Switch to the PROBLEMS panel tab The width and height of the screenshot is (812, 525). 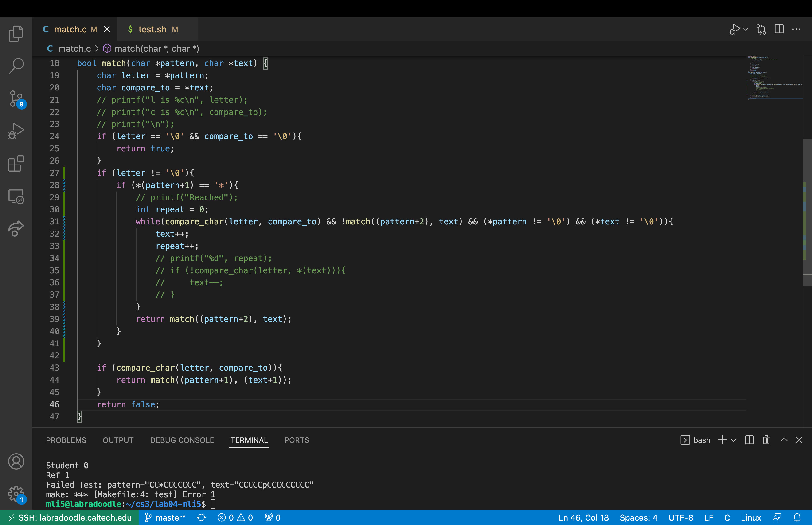pyautogui.click(x=66, y=440)
